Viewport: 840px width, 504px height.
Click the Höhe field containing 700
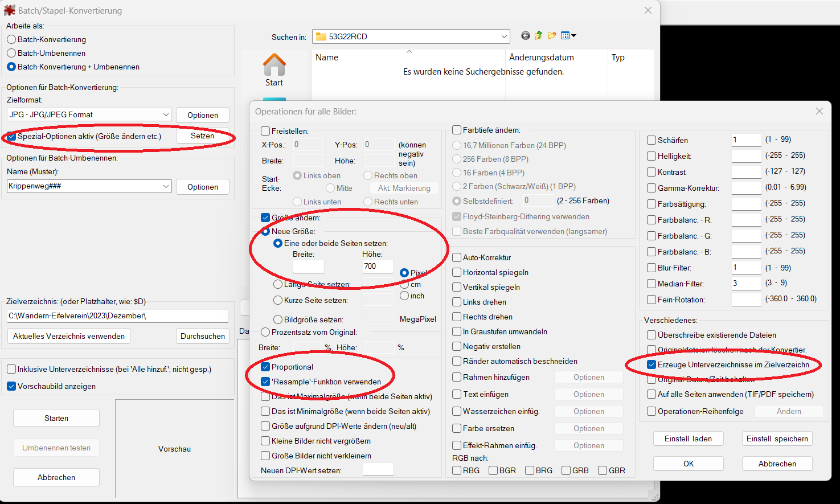pyautogui.click(x=377, y=266)
